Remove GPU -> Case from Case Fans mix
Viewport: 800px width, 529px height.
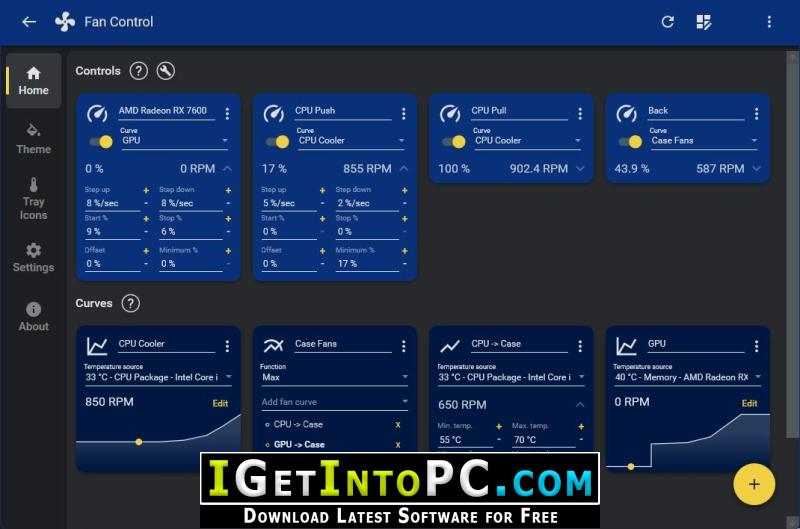click(398, 445)
